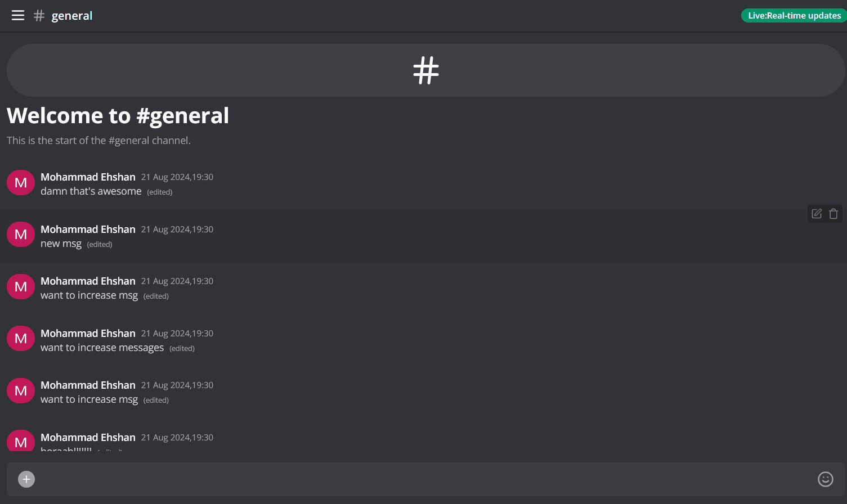The width and height of the screenshot is (847, 504).
Task: Click the avatar next to "new msg"
Action: point(21,235)
